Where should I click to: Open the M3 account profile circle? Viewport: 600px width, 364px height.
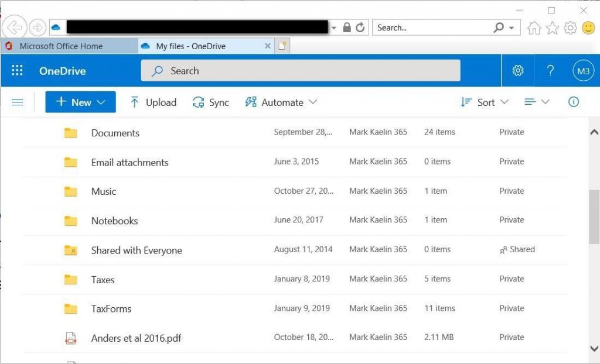583,71
